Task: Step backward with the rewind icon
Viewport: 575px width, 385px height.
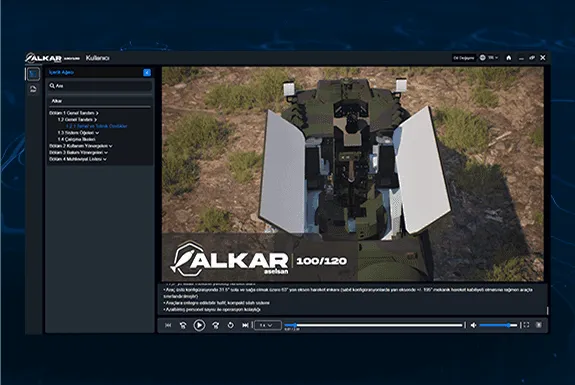Action: pyautogui.click(x=183, y=325)
